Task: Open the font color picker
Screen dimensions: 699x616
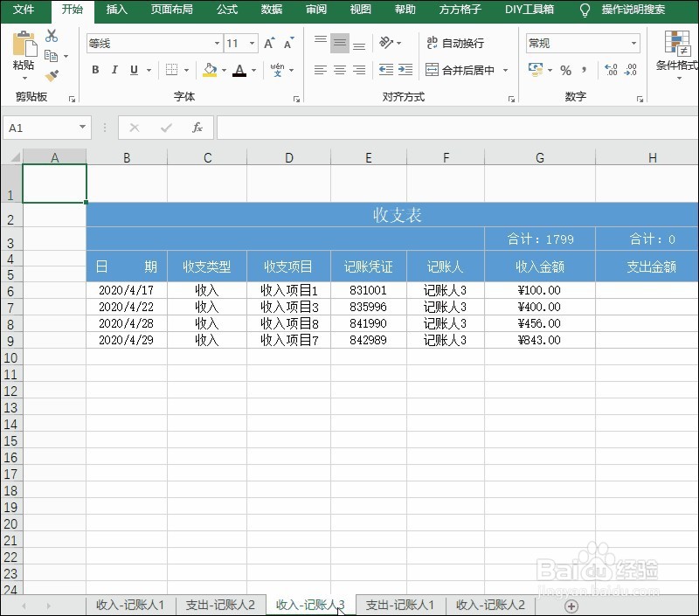Action: (x=240, y=70)
